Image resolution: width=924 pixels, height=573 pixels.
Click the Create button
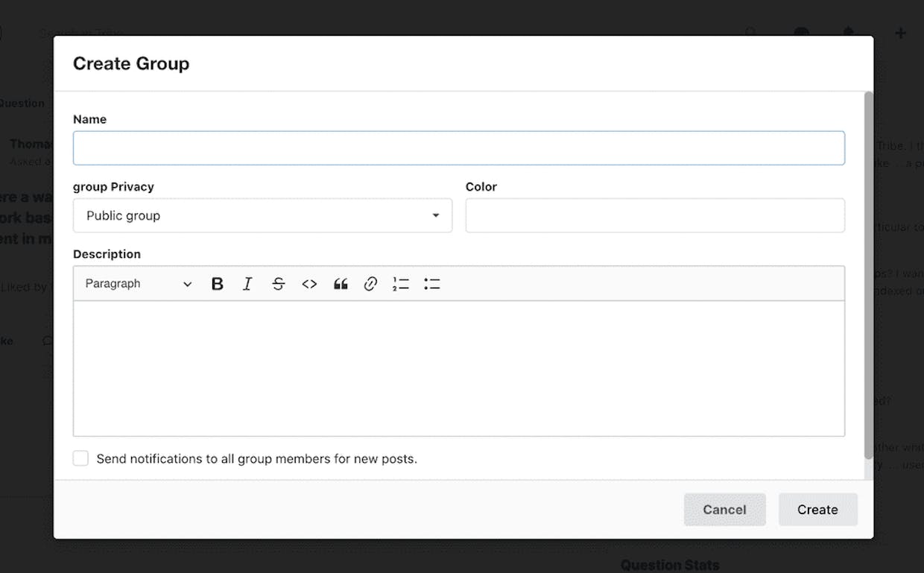click(817, 510)
